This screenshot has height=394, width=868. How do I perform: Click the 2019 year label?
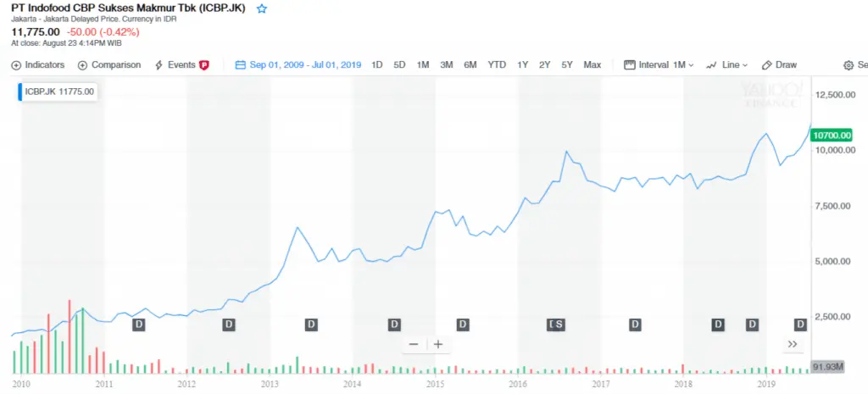[x=766, y=383]
